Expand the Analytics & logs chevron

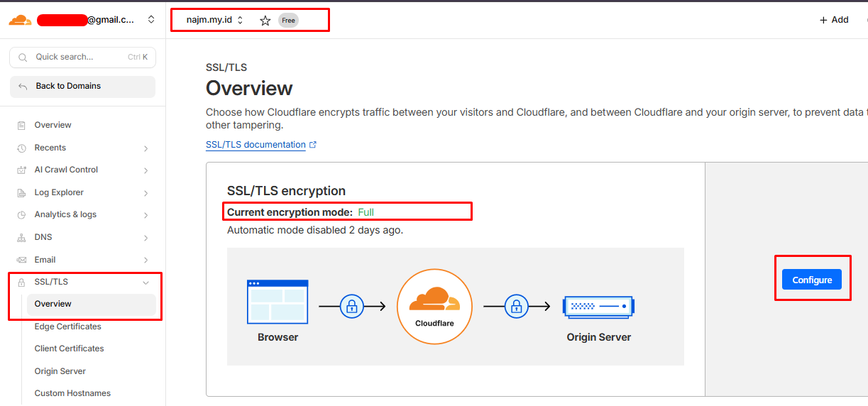pos(145,215)
